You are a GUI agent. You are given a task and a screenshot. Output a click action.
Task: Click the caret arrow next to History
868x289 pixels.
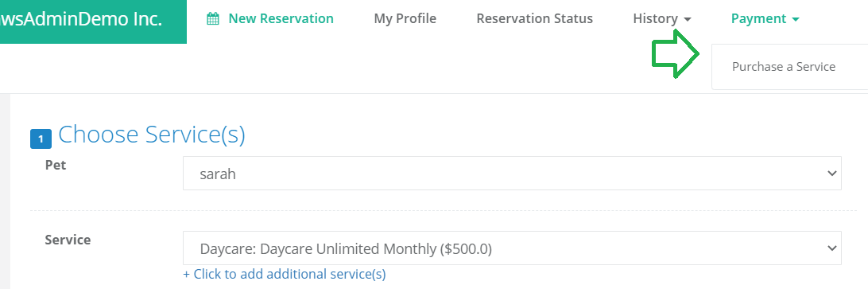click(688, 19)
